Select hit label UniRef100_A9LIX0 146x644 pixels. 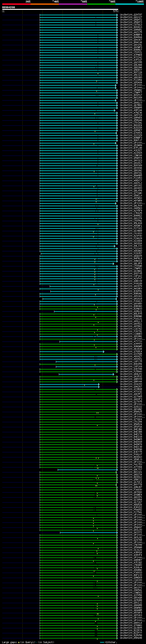[x=131, y=246]
